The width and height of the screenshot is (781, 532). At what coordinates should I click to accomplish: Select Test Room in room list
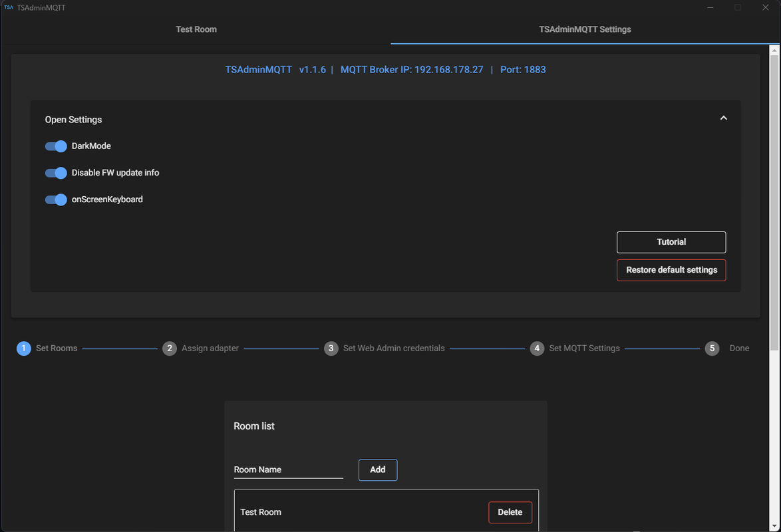click(x=261, y=512)
